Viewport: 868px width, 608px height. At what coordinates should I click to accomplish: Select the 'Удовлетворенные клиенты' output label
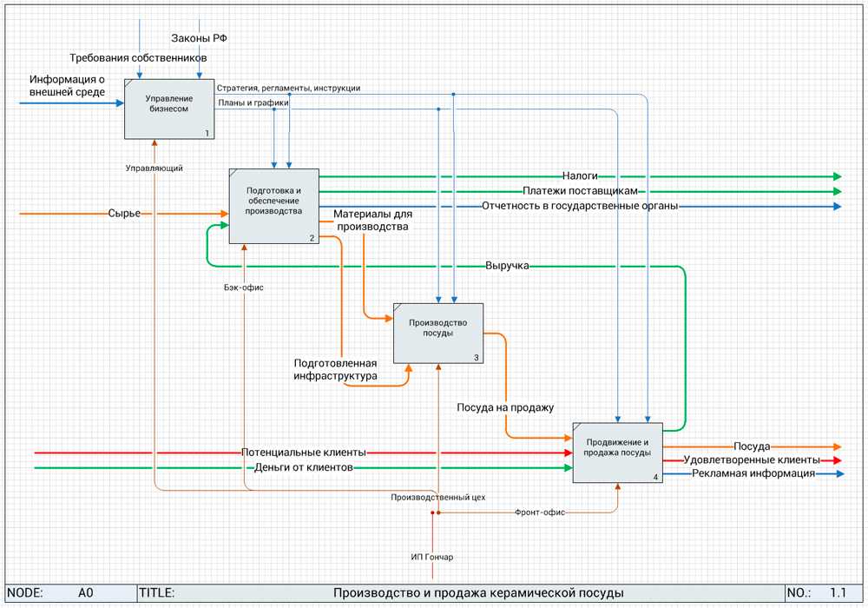click(752, 459)
